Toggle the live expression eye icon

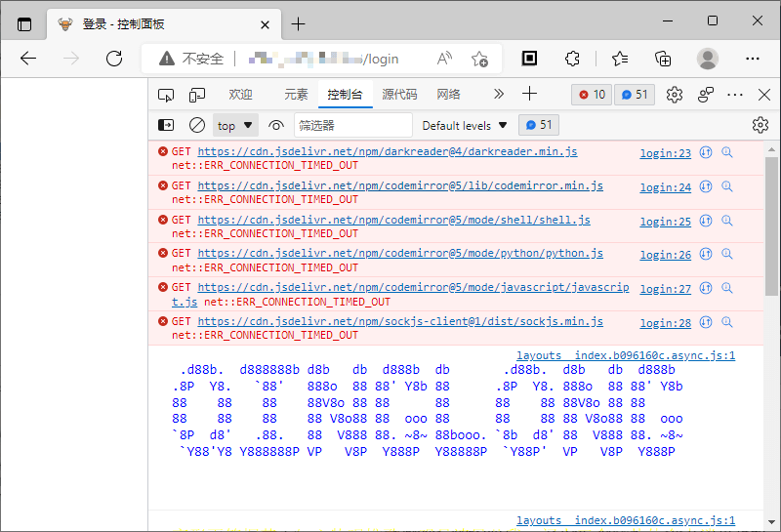(276, 125)
